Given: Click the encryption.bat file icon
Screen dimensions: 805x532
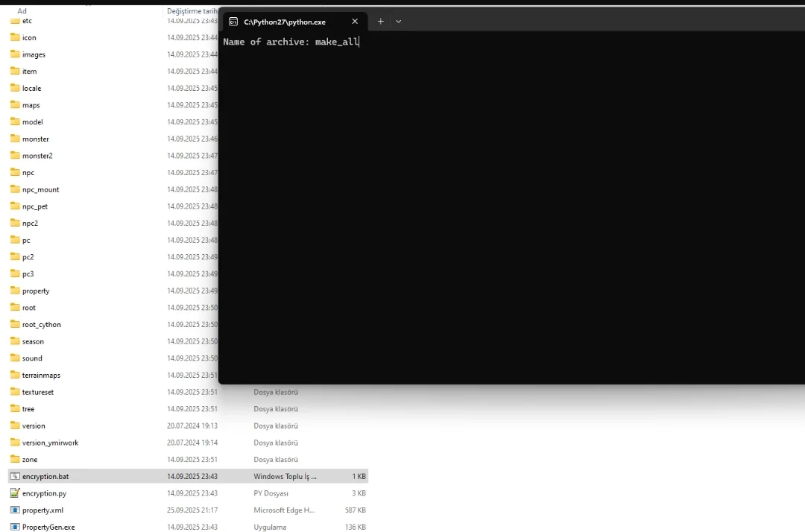Looking at the screenshot, I should click(15, 476).
